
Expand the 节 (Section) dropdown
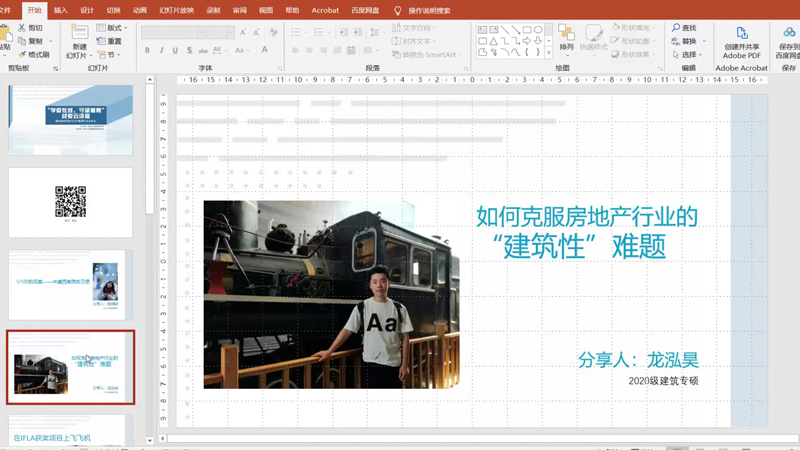110,55
